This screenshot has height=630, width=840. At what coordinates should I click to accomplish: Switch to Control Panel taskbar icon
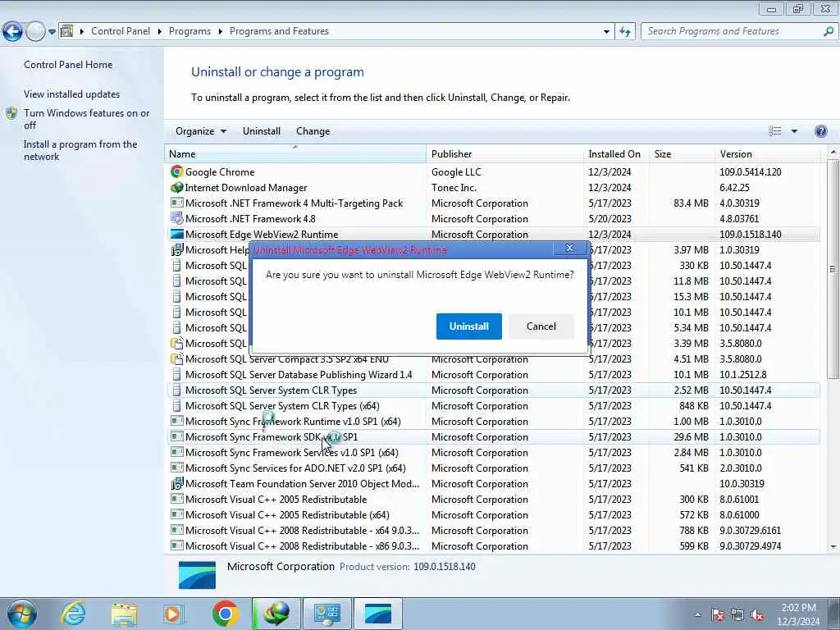[326, 614]
